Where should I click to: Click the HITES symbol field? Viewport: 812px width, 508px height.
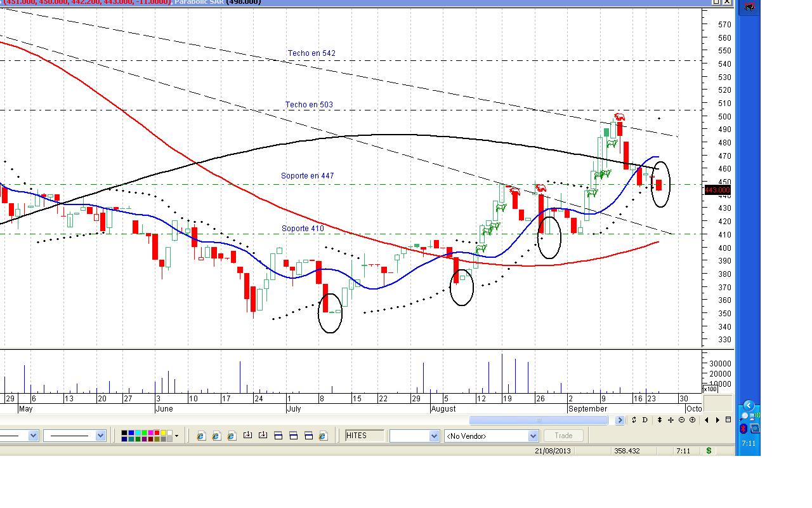click(365, 436)
